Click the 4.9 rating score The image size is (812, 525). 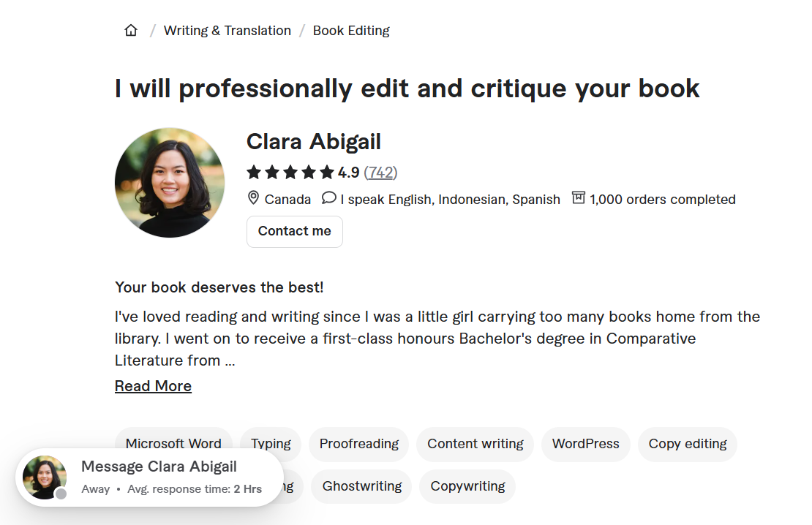coord(350,172)
